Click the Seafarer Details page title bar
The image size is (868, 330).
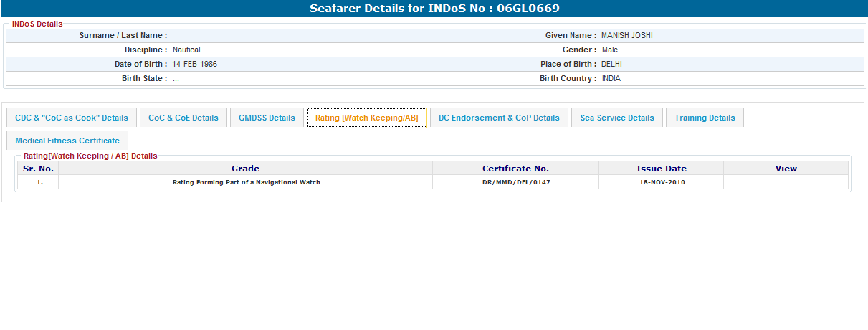(x=434, y=9)
